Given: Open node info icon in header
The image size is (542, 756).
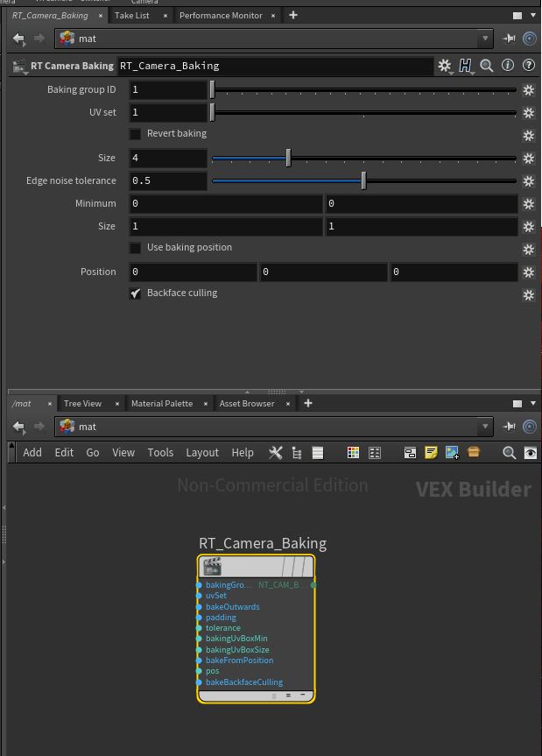Looking at the screenshot, I should [x=508, y=65].
